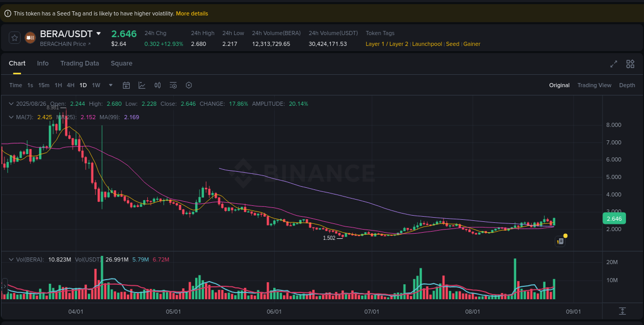Open the layout grid icon

pyautogui.click(x=630, y=64)
